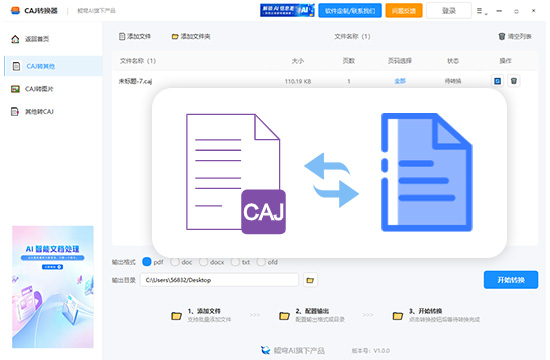Click the 操作 column header
The image size is (550, 360).
coord(505,61)
